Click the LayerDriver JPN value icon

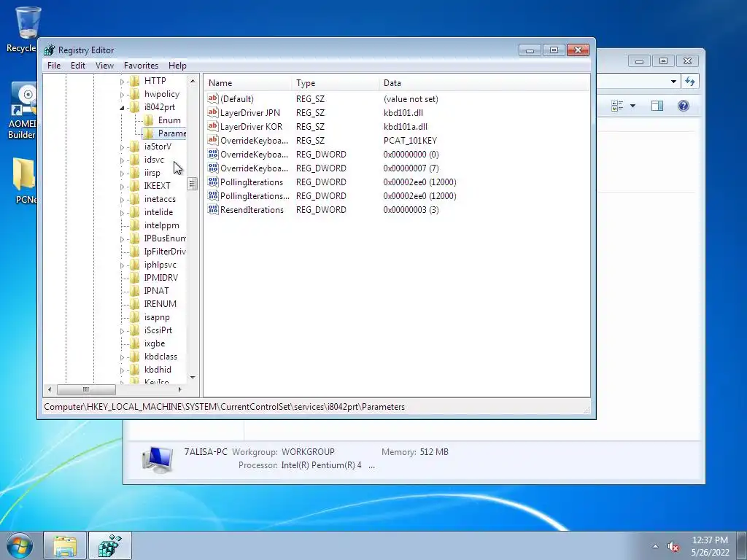(x=213, y=112)
